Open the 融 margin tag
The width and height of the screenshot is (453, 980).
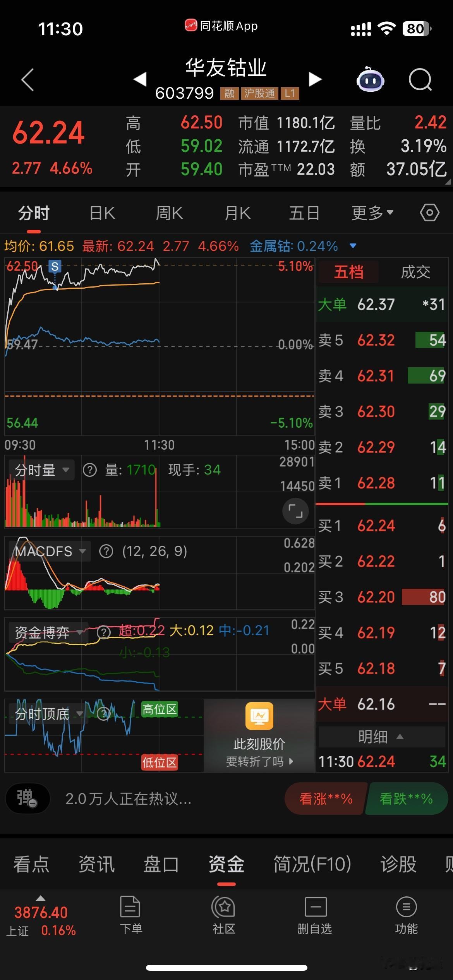(x=229, y=93)
